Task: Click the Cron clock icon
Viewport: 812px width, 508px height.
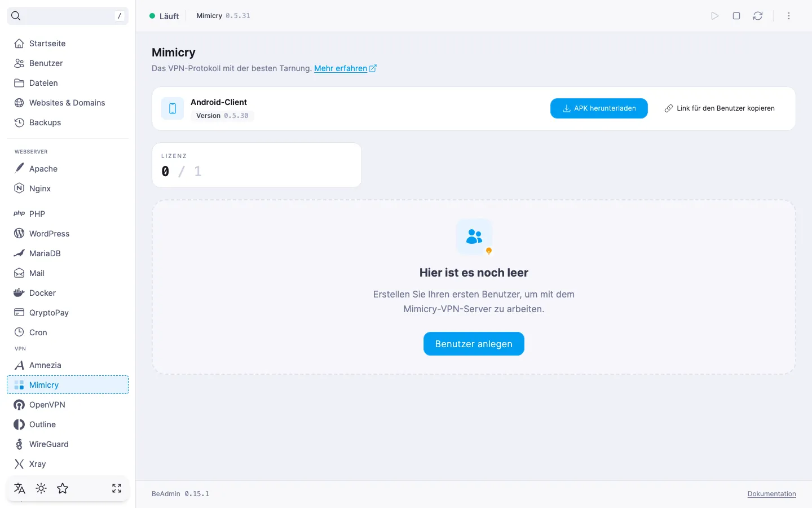Action: pyautogui.click(x=19, y=332)
